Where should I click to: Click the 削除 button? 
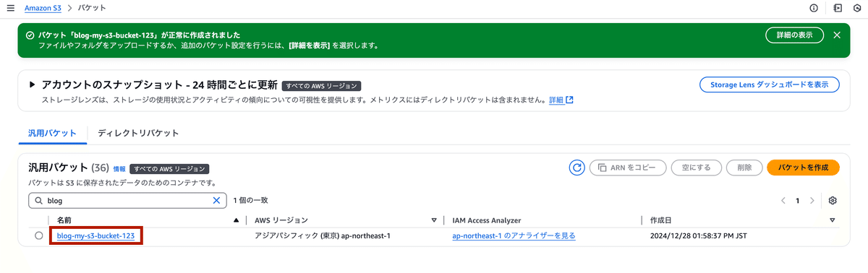[x=744, y=168]
